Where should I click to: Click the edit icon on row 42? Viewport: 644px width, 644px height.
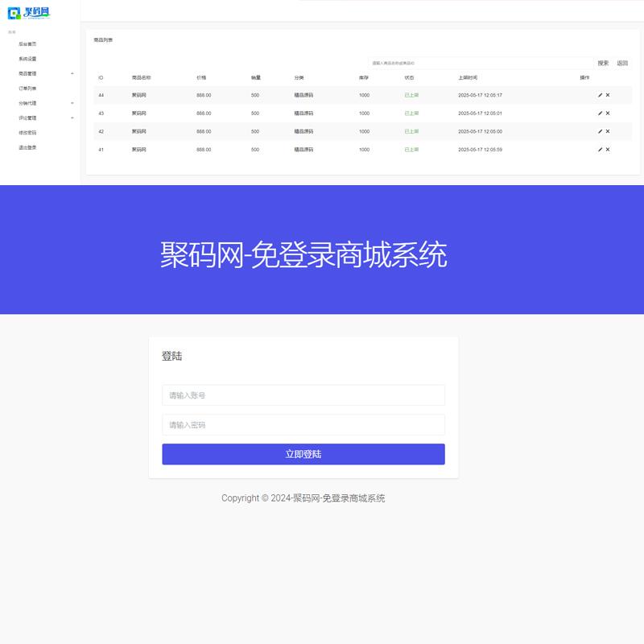pos(600,130)
